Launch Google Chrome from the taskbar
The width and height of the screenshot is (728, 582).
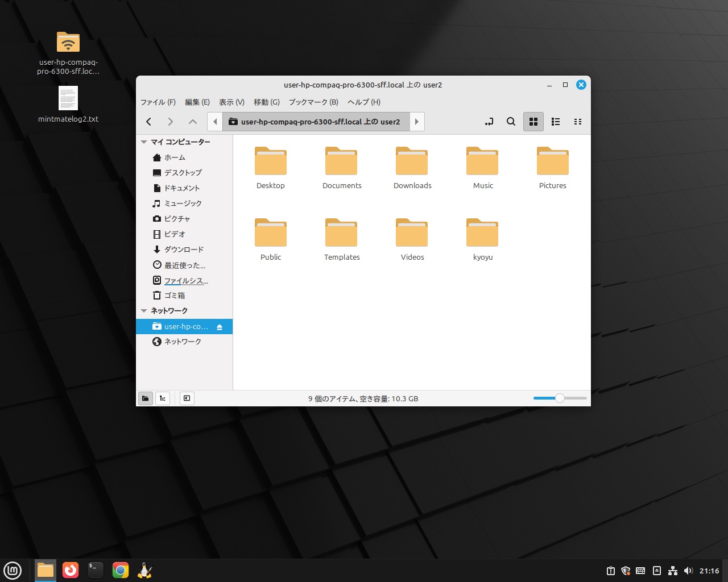tap(120, 570)
